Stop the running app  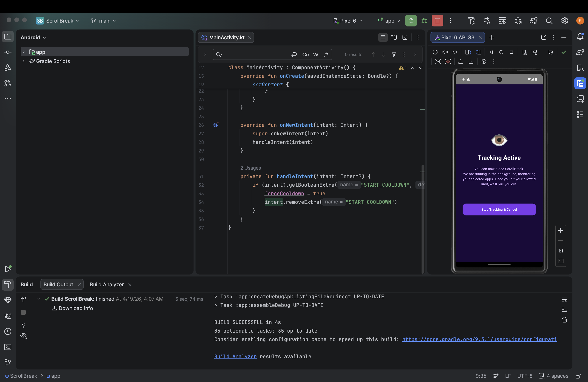pos(437,21)
